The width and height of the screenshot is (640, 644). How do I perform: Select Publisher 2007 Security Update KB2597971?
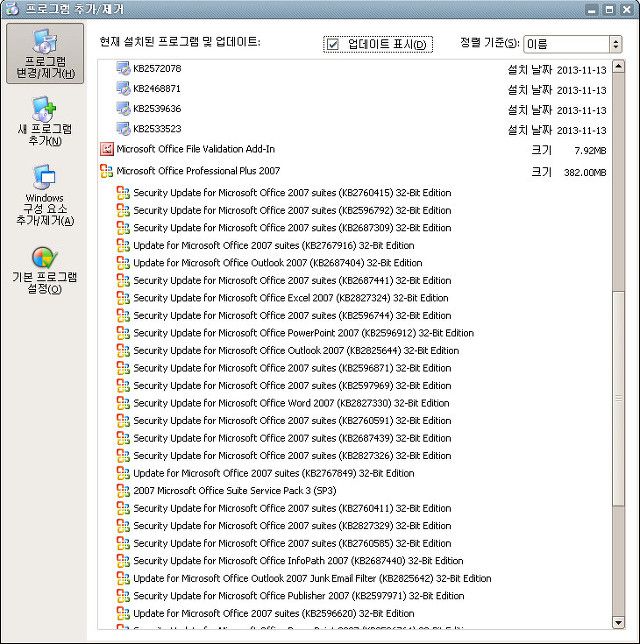click(299, 596)
